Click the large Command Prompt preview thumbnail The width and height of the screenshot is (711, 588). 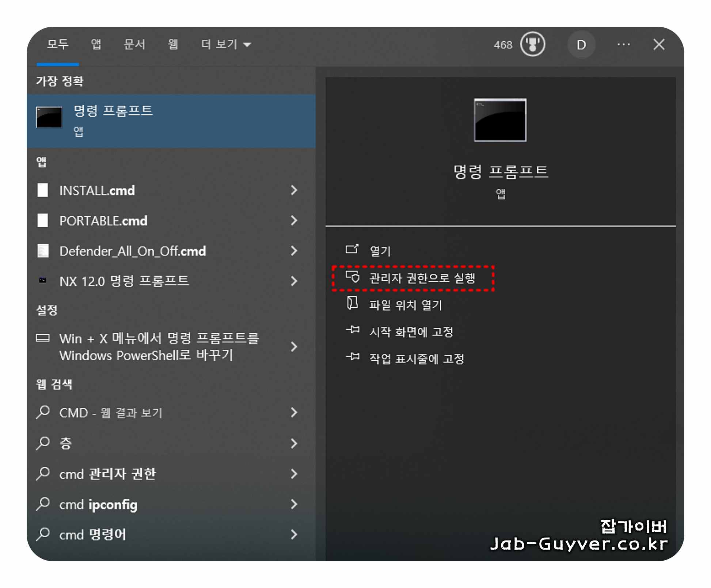(500, 120)
